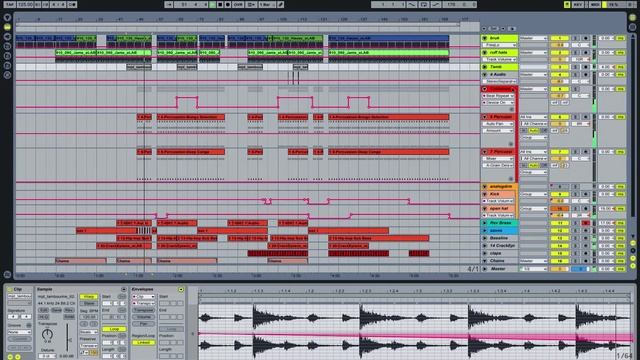Click the sample gain vertical slider
The height and width of the screenshot is (360, 640).
tap(68, 338)
